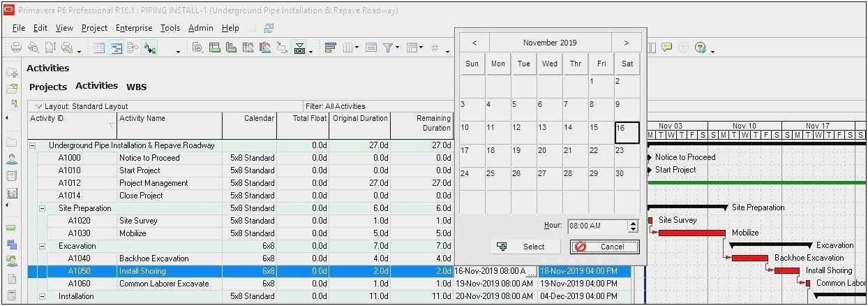
Task: Click the Gantt bars icon in the toolbar
Action: pos(331,48)
